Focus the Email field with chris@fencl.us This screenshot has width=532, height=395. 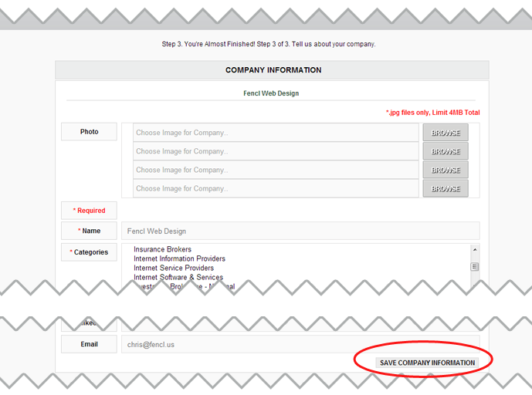point(300,344)
